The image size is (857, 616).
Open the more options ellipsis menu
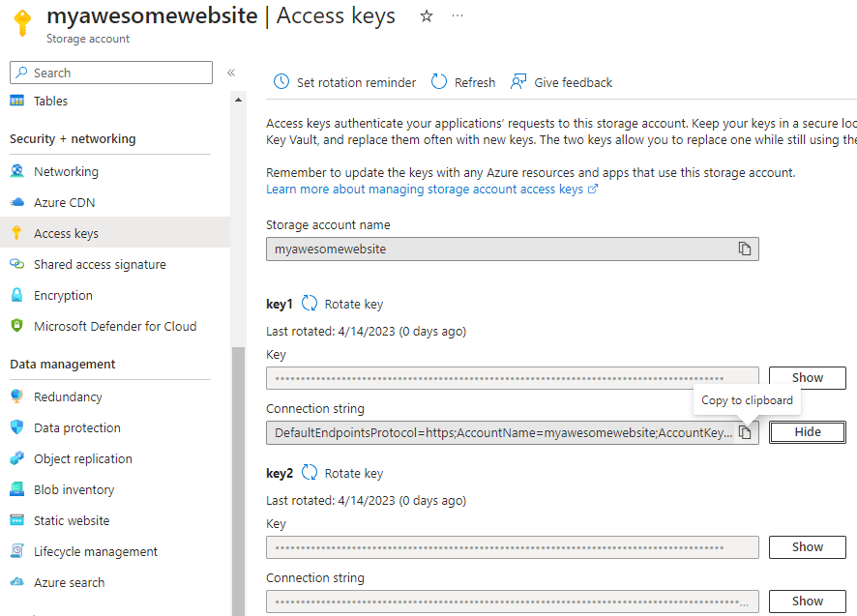[458, 15]
